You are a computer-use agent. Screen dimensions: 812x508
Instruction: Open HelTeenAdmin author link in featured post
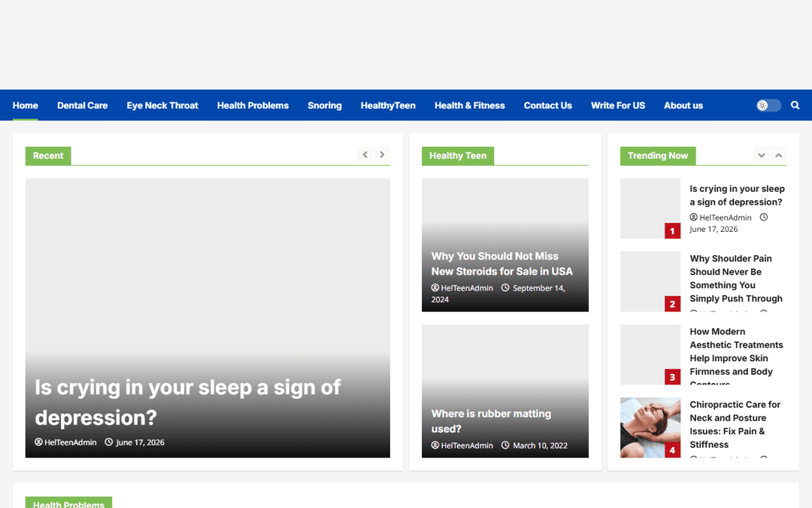coord(71,443)
